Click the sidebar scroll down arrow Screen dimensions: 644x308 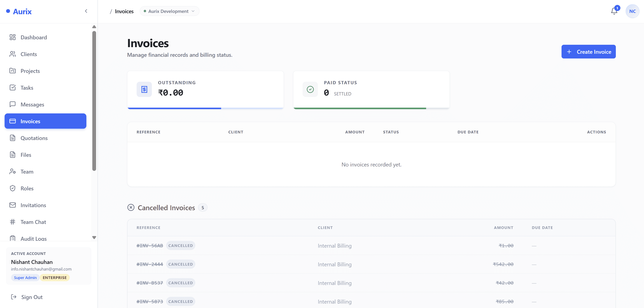[x=94, y=237]
